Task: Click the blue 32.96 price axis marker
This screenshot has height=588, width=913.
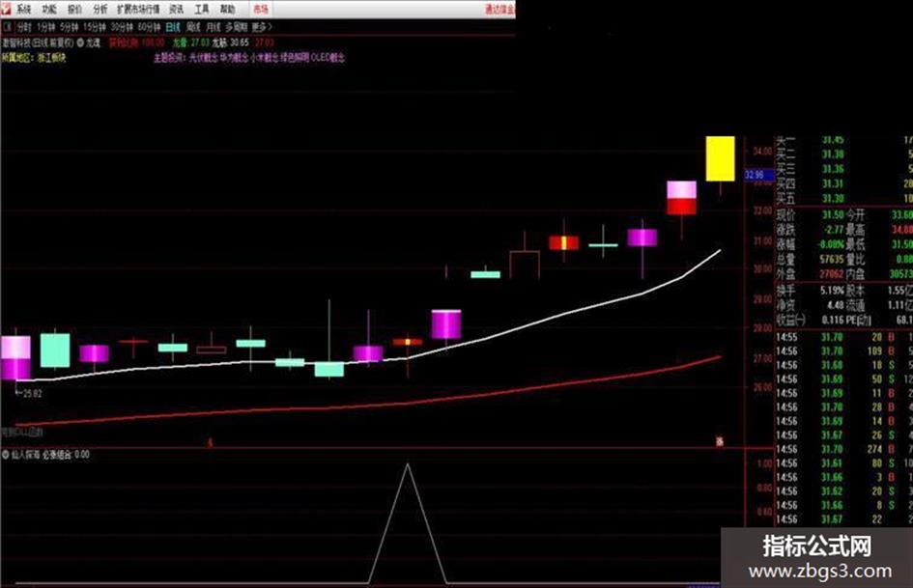Action: tap(758, 175)
